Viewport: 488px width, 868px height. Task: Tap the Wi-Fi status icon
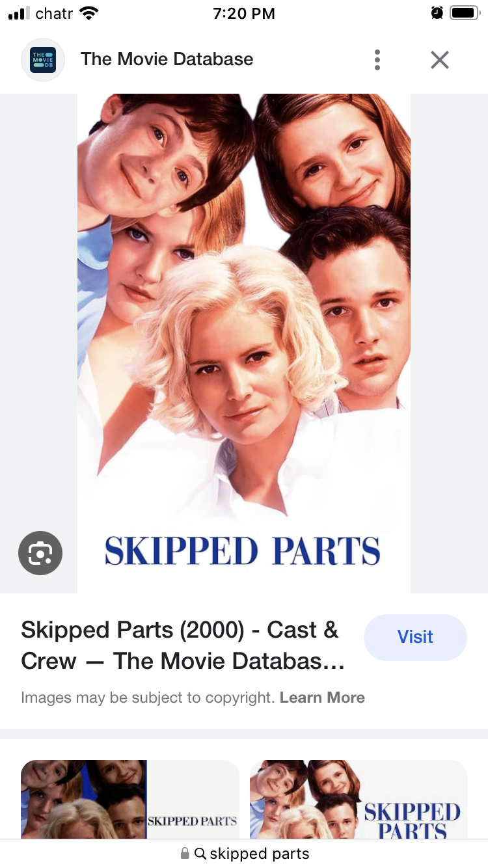click(88, 13)
